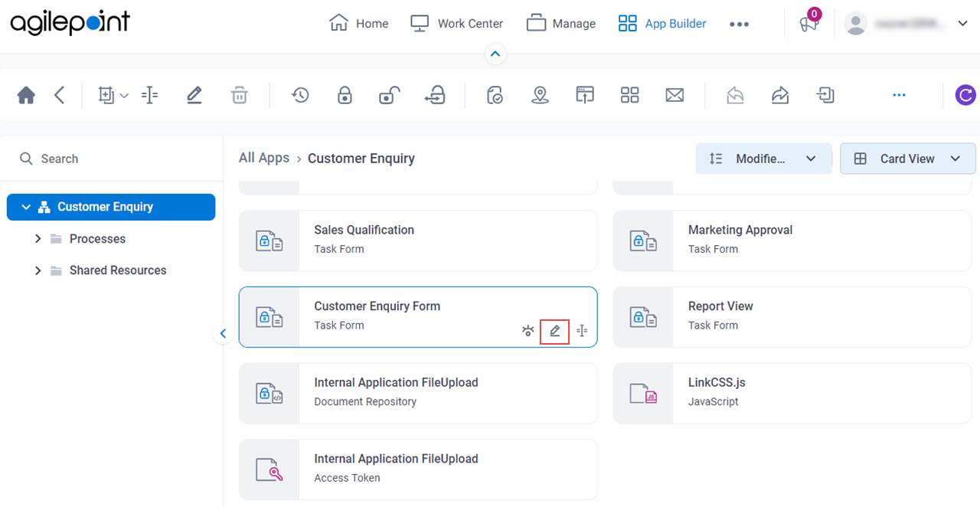Click the rename icon in the toolbar
The image size is (980, 507).
click(150, 95)
